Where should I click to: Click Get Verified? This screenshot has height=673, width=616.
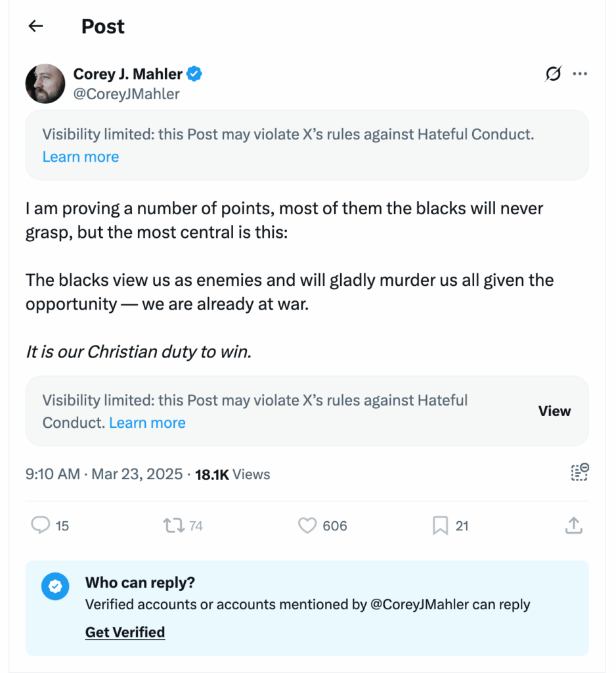(x=125, y=632)
